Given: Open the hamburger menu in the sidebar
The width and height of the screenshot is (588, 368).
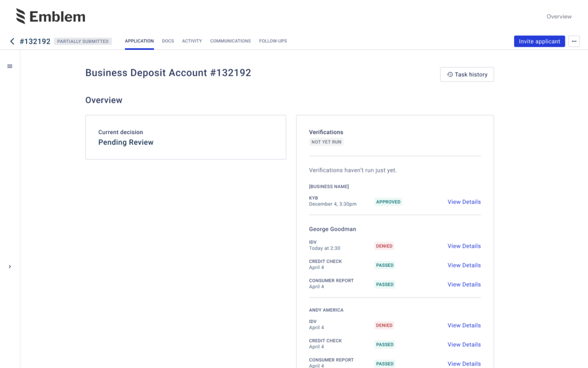Looking at the screenshot, I should click(9, 66).
